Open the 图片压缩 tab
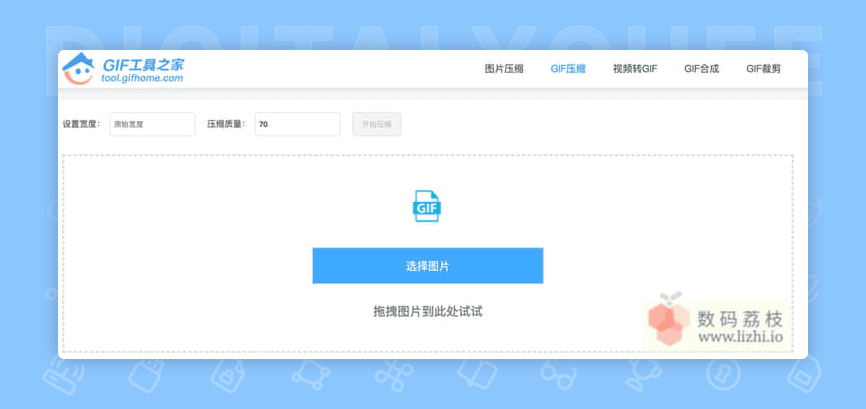 pos(504,69)
